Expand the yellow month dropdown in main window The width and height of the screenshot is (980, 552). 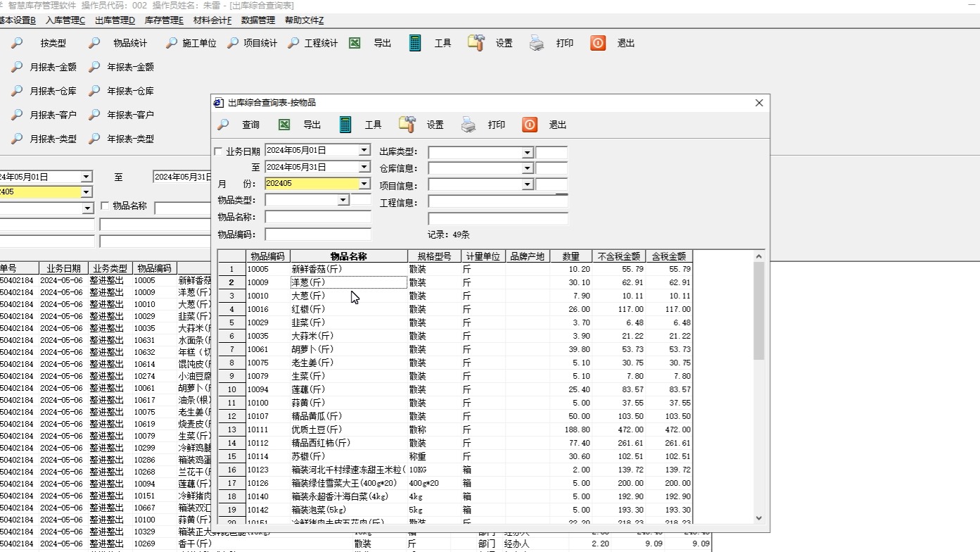pyautogui.click(x=87, y=192)
